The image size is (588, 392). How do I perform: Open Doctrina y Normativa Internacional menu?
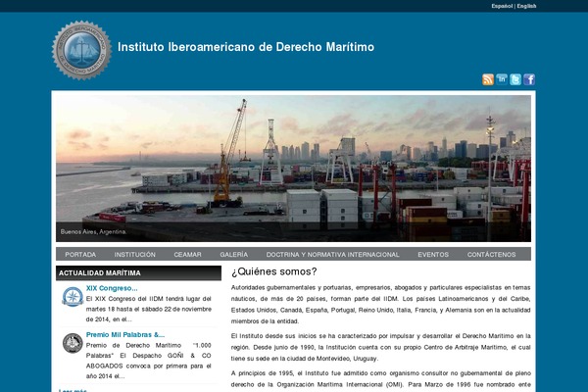(x=332, y=255)
